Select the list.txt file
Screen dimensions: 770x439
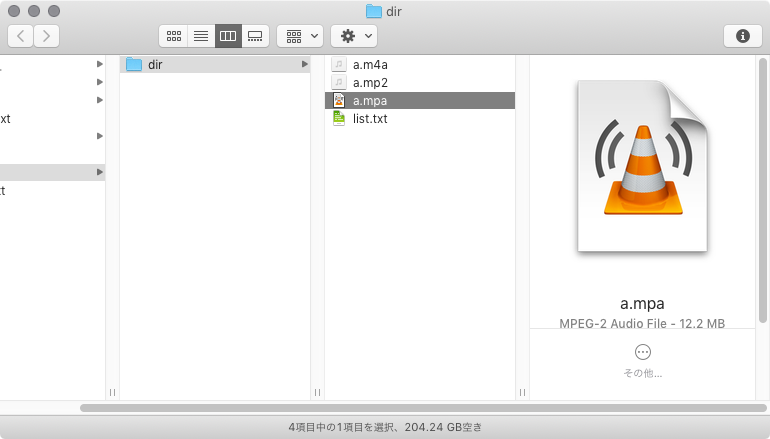(370, 119)
